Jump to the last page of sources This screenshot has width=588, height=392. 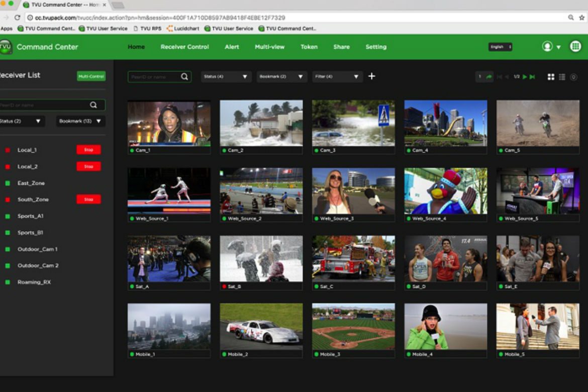(x=532, y=77)
